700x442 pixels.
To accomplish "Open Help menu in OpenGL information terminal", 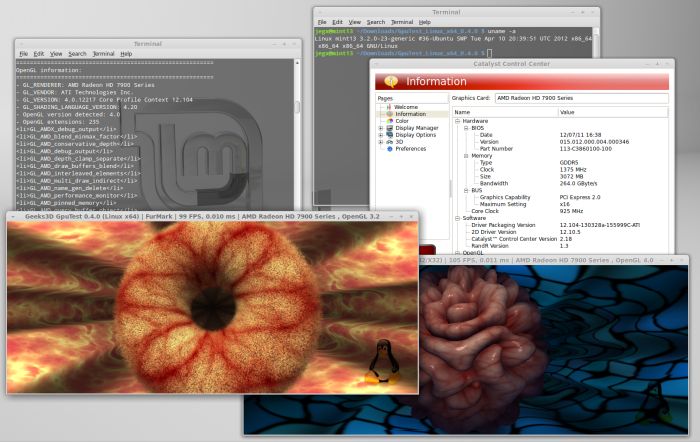I will click(126, 54).
